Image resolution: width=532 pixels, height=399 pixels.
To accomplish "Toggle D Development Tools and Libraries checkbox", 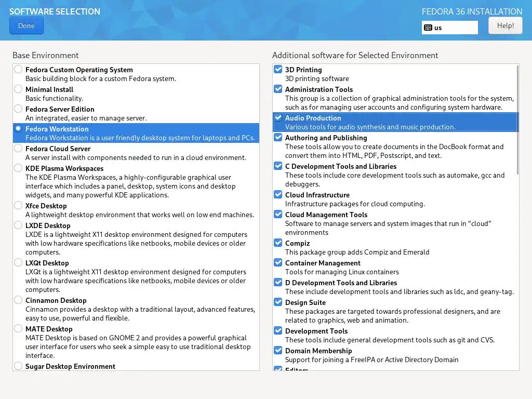I will coord(278,282).
